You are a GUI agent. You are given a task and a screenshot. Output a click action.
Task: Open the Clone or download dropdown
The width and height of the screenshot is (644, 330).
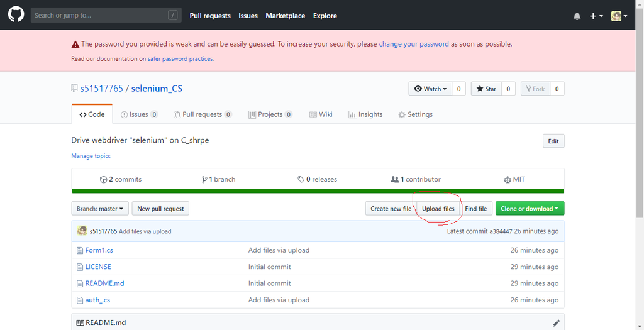(x=530, y=209)
